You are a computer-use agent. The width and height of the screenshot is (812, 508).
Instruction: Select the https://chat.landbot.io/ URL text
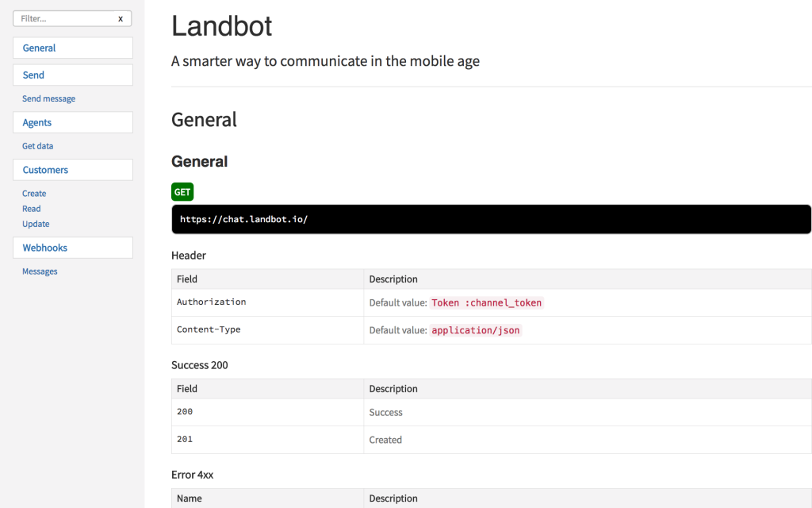(x=243, y=219)
